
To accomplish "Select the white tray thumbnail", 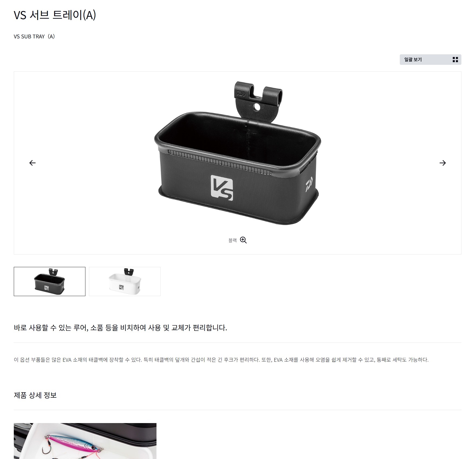I will pyautogui.click(x=125, y=282).
